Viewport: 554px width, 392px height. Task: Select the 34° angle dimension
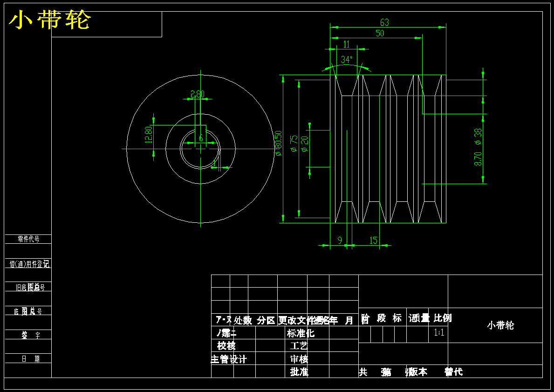click(x=347, y=59)
